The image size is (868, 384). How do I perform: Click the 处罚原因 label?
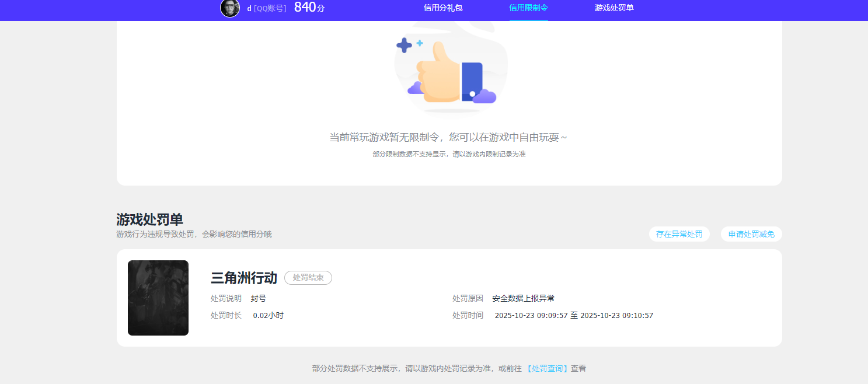pyautogui.click(x=468, y=298)
